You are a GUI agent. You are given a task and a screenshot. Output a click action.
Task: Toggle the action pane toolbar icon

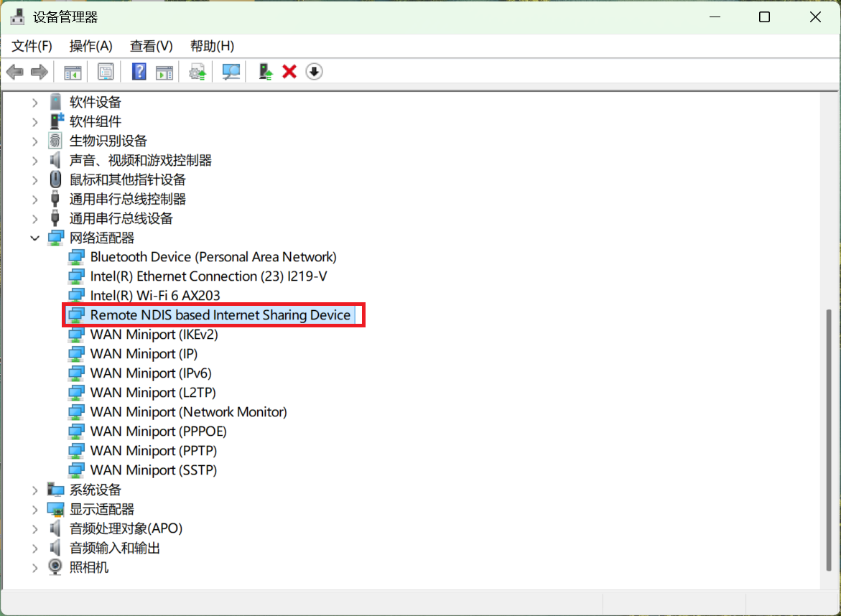pyautogui.click(x=164, y=72)
